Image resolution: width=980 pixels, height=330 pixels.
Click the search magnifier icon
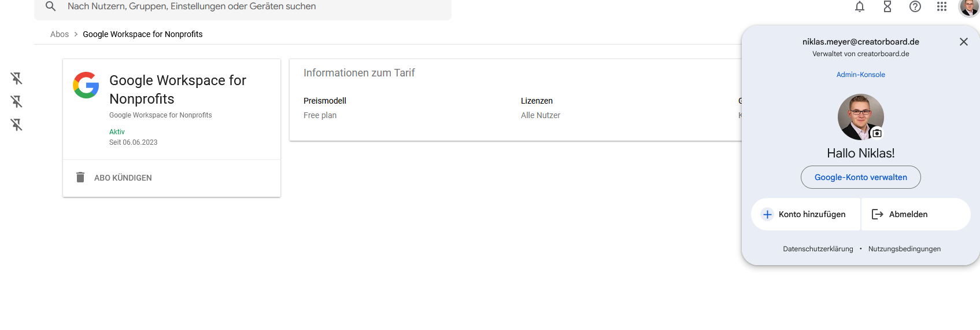coord(51,6)
